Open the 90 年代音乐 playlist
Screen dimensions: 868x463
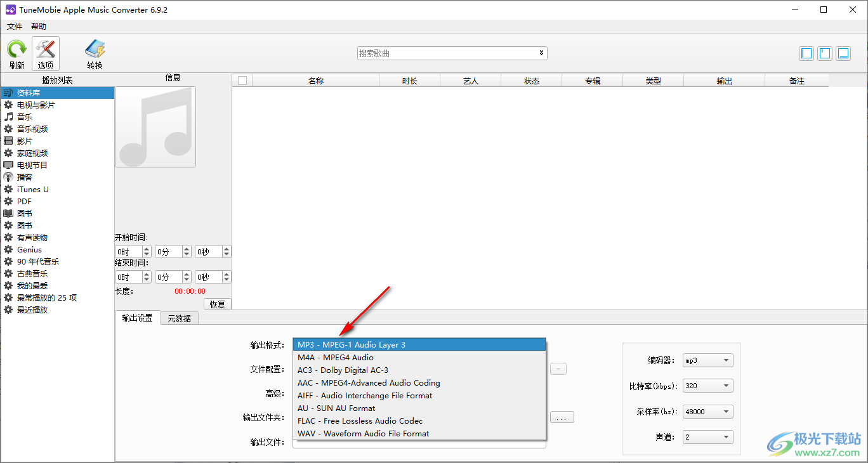(x=58, y=261)
